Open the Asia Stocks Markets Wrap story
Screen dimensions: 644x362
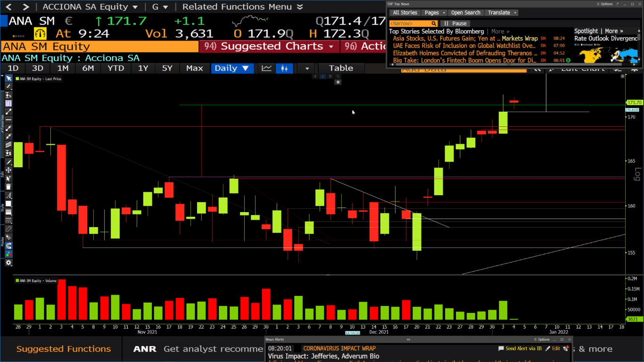pos(465,39)
